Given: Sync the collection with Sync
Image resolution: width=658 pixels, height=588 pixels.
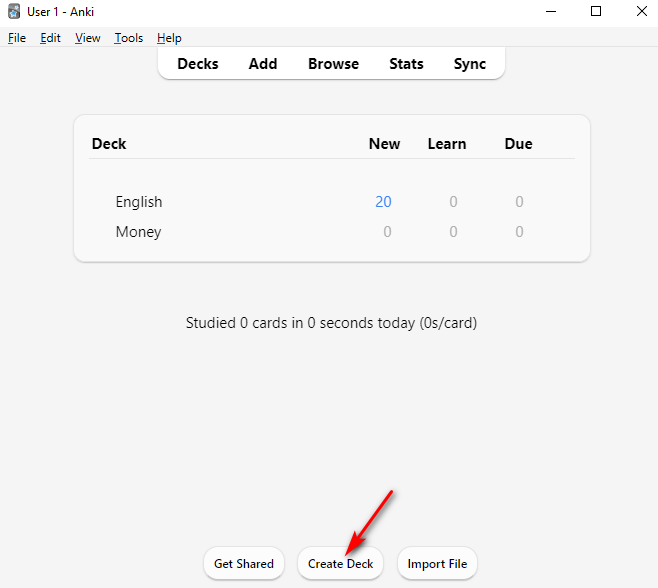Looking at the screenshot, I should click(x=470, y=64).
